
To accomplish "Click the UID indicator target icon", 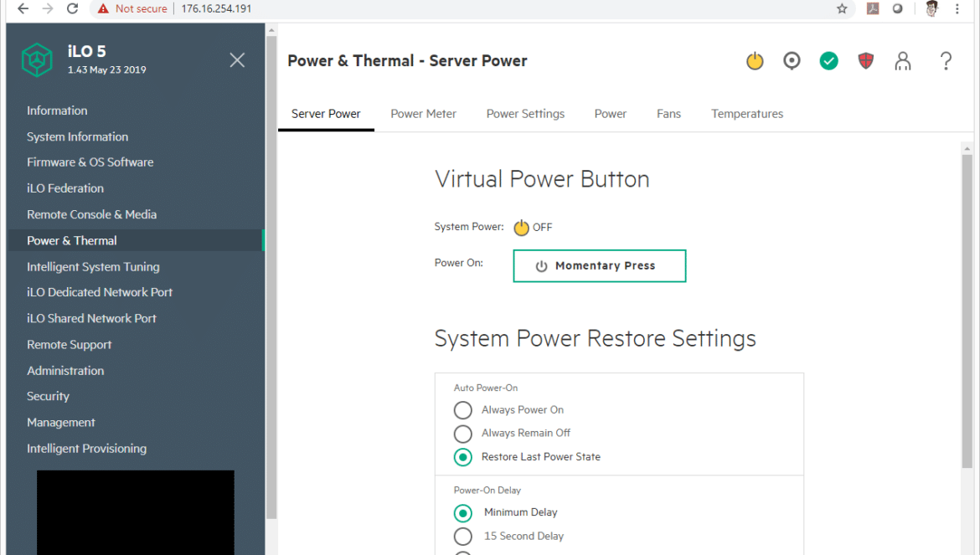I will [x=792, y=60].
